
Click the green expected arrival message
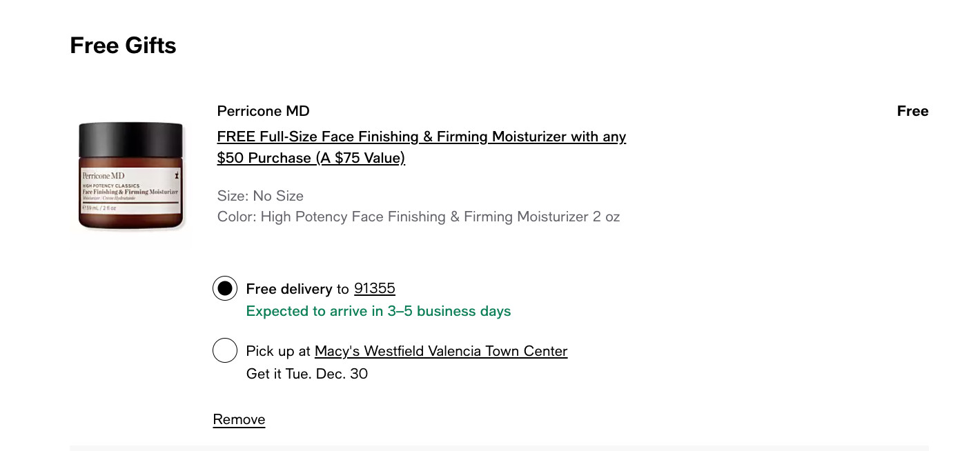tap(378, 311)
